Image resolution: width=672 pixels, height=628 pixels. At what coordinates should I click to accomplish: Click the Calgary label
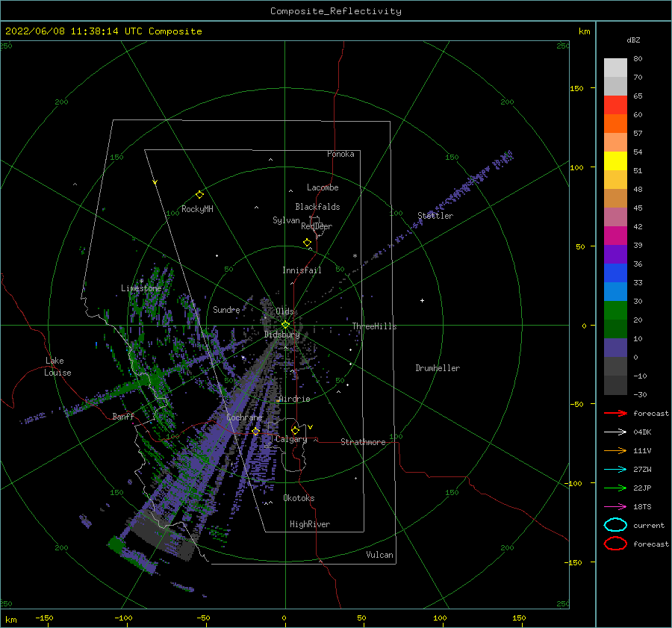(x=291, y=439)
